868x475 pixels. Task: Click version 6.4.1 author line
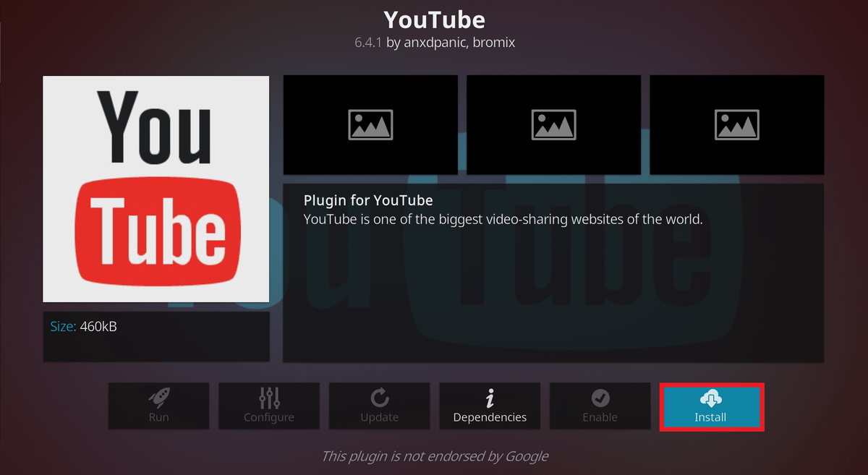(x=434, y=43)
